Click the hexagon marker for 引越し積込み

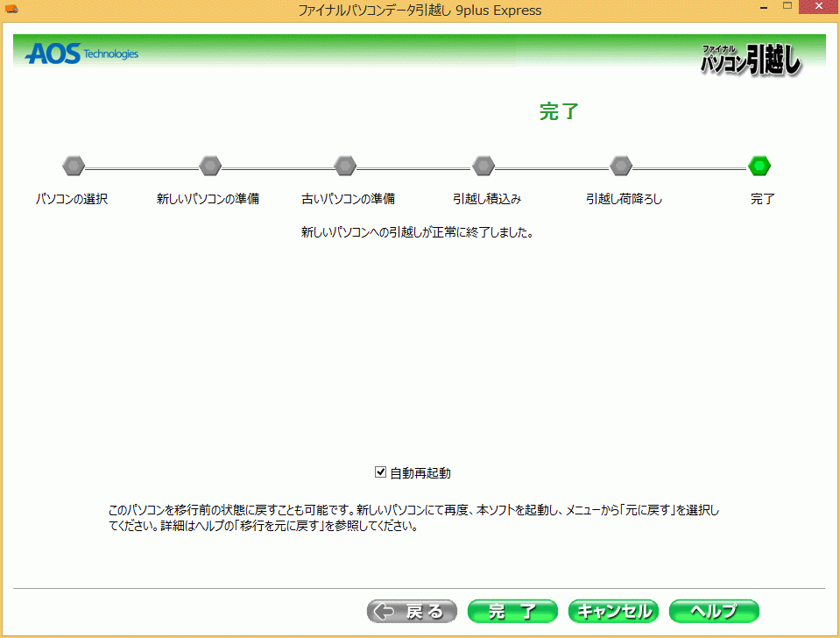click(484, 166)
